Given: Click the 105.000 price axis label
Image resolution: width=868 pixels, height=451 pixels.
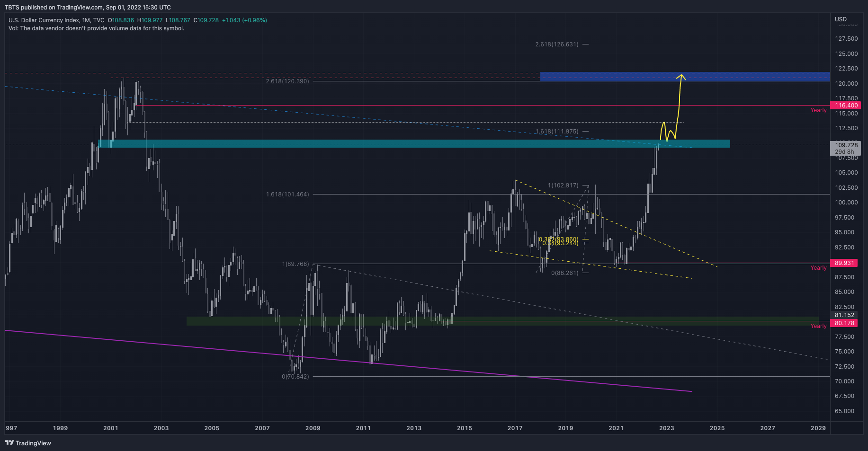Looking at the screenshot, I should coord(846,173).
